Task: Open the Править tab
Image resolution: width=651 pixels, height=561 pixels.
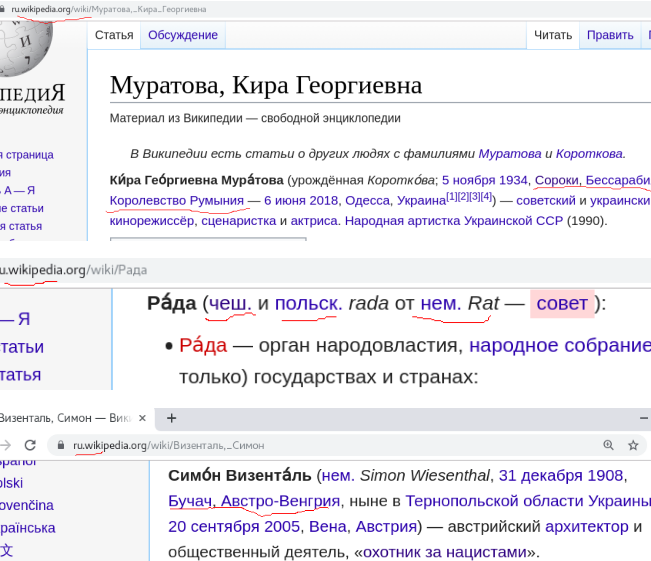Action: (610, 35)
